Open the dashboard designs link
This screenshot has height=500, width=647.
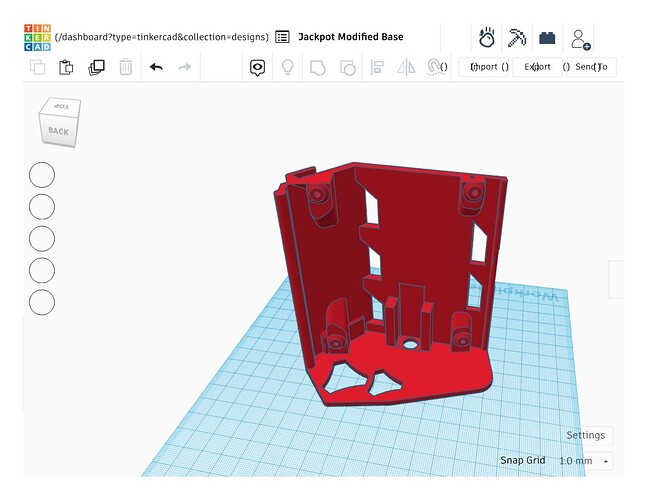162,37
